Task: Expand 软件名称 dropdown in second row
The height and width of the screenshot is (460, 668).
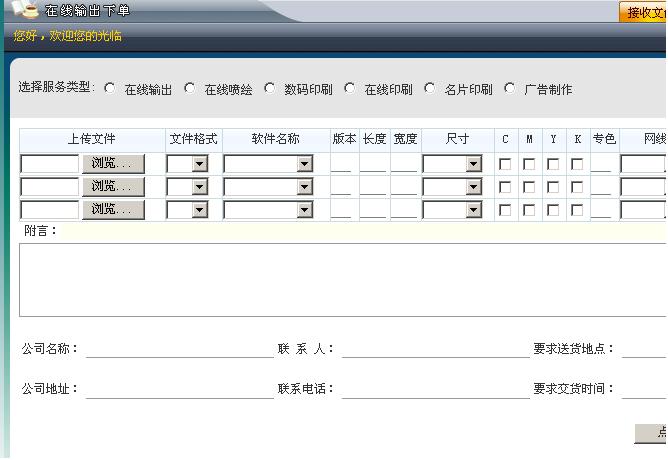Action: (x=268, y=187)
